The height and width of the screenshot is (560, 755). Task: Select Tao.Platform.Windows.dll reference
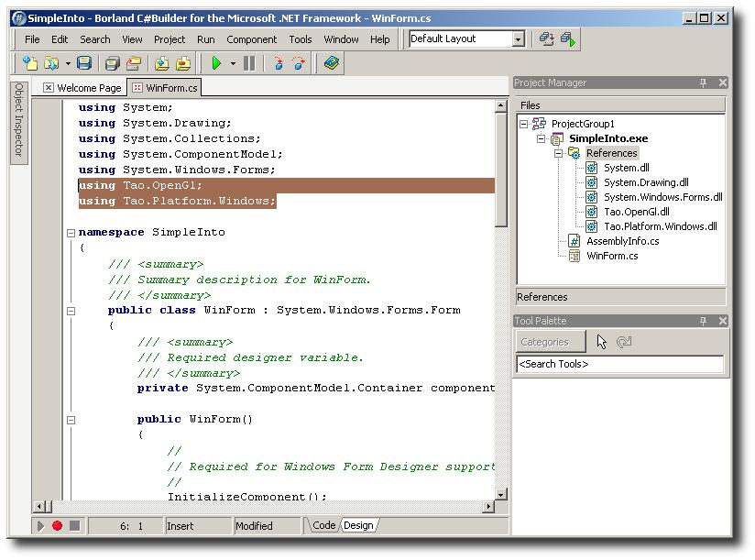point(660,226)
